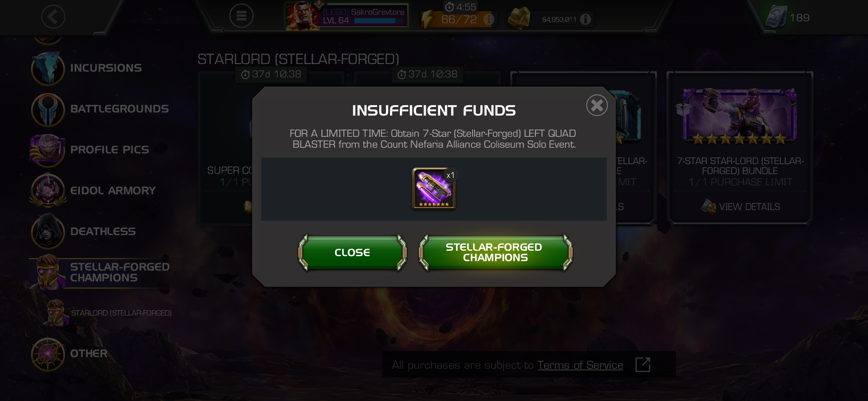Open the Terms of Service link
Viewport: 868px width, 401px height.
pyautogui.click(x=580, y=365)
